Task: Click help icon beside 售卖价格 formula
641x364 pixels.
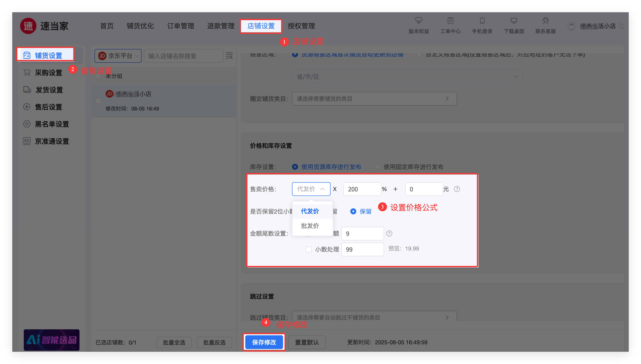Action: [x=457, y=189]
